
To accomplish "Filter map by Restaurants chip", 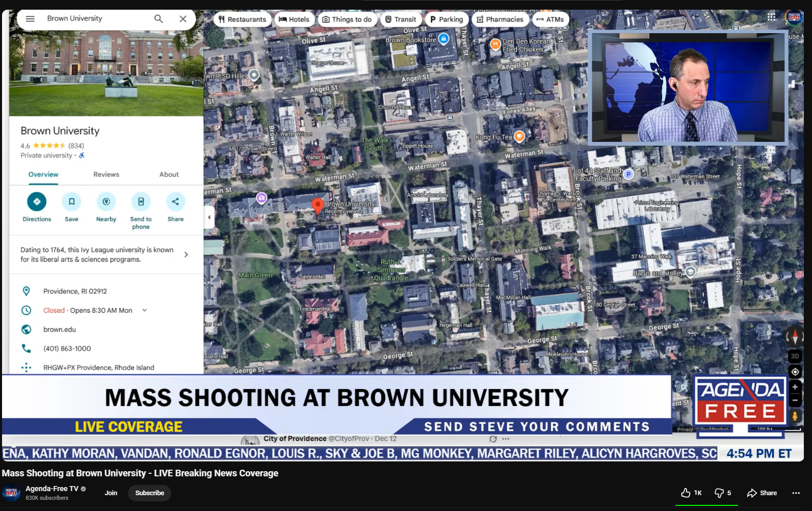I will tap(242, 19).
